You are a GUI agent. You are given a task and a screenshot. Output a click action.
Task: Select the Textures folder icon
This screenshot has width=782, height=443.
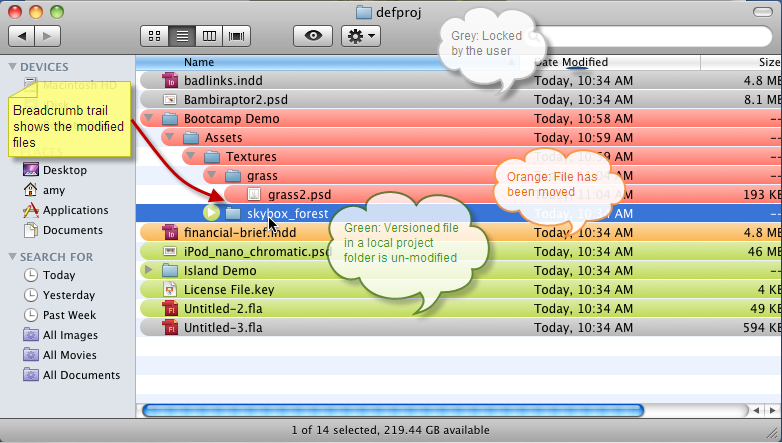click(x=212, y=156)
